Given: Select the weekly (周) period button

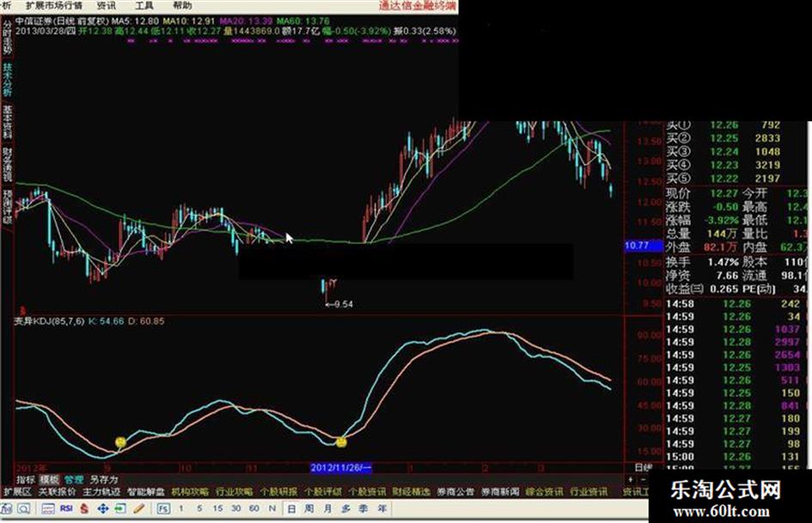Looking at the screenshot, I should tap(309, 508).
